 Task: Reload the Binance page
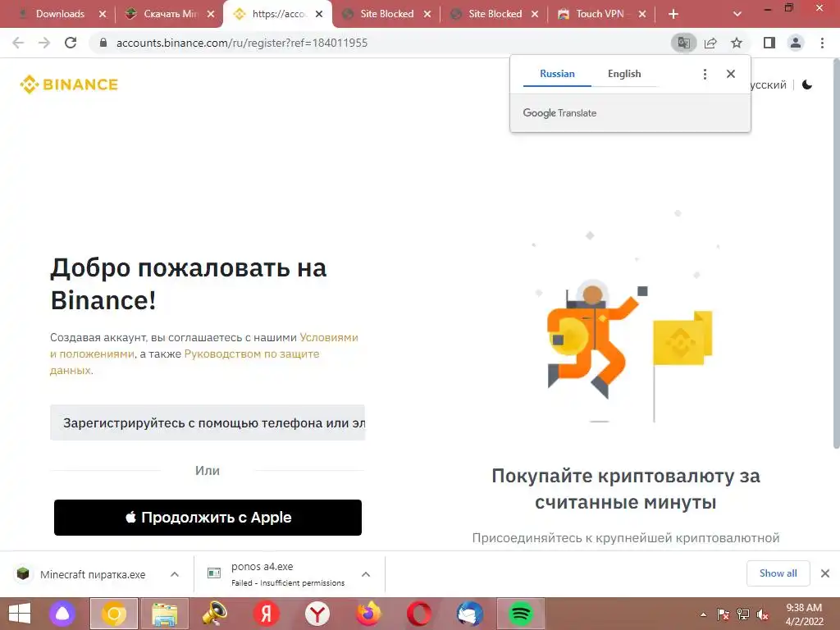(x=71, y=43)
